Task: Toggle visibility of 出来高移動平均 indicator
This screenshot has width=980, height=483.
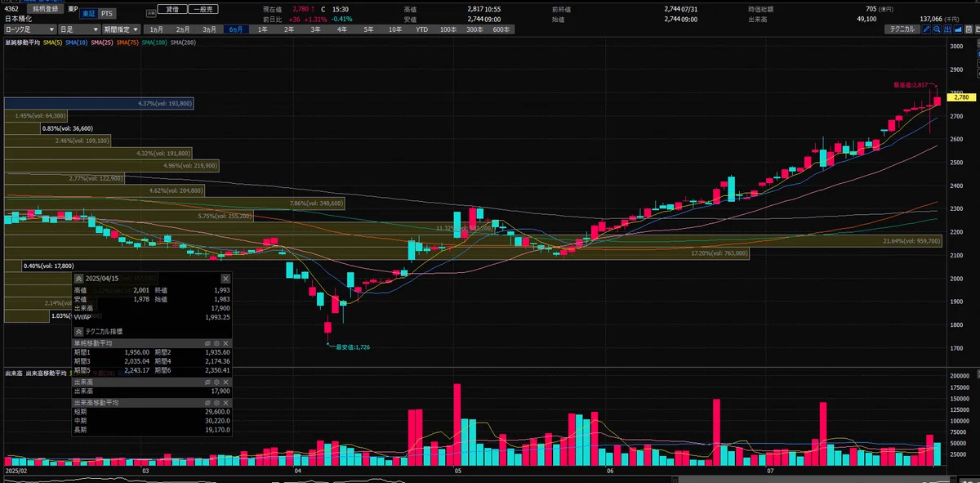Action: [207, 403]
